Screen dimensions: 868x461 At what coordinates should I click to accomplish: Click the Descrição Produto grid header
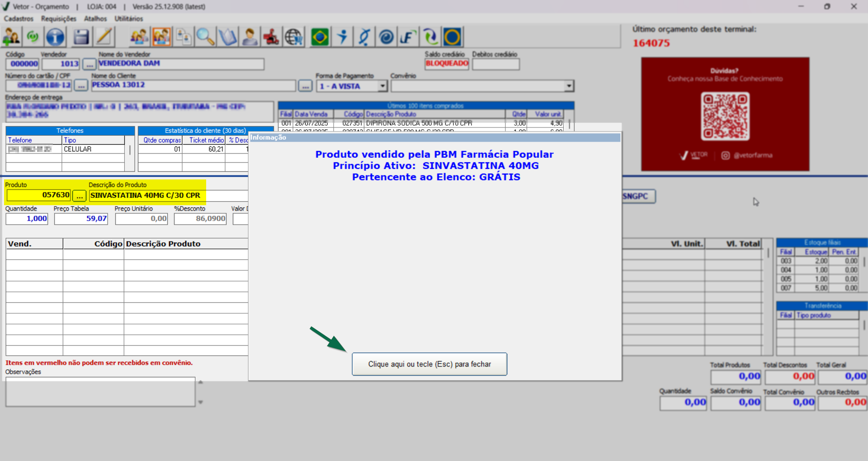(x=186, y=244)
